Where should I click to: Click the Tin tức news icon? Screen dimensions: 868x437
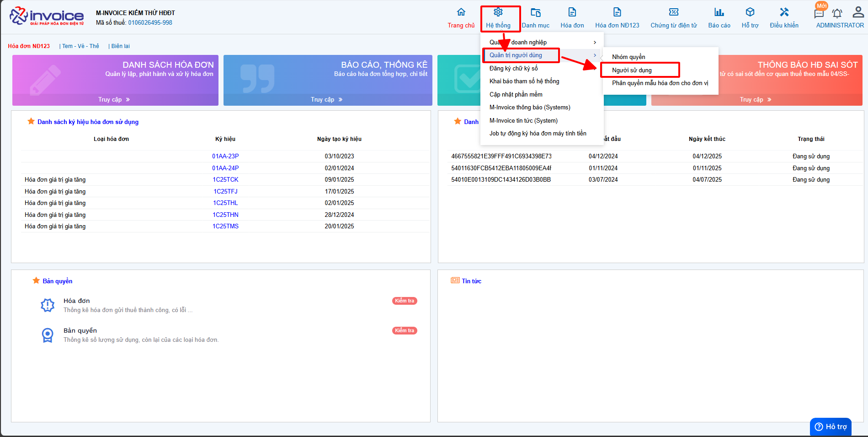[x=455, y=281]
